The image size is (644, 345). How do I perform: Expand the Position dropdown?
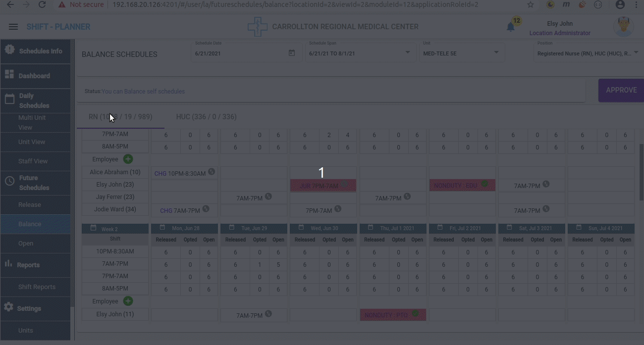(636, 52)
